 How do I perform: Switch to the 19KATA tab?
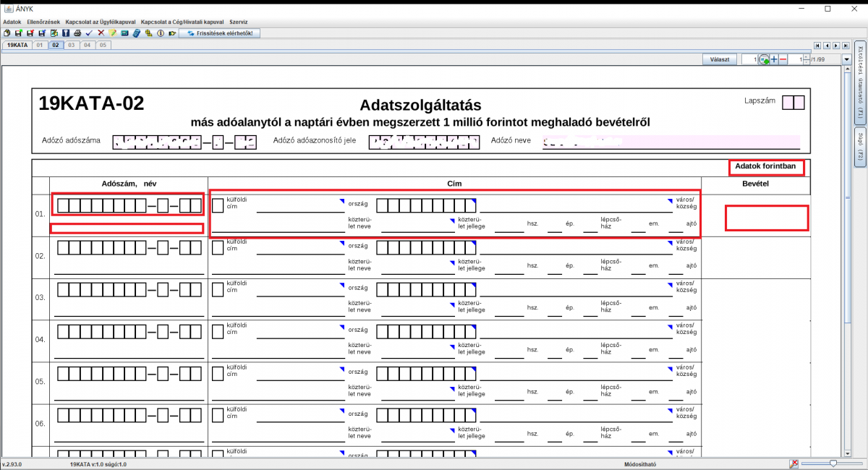pos(17,45)
